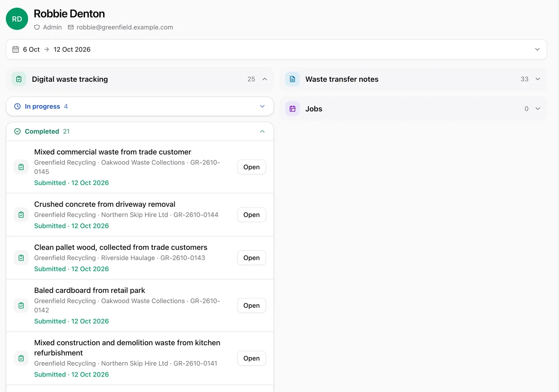Click the Jobs calendar icon
This screenshot has height=392, width=559.
pos(292,109)
